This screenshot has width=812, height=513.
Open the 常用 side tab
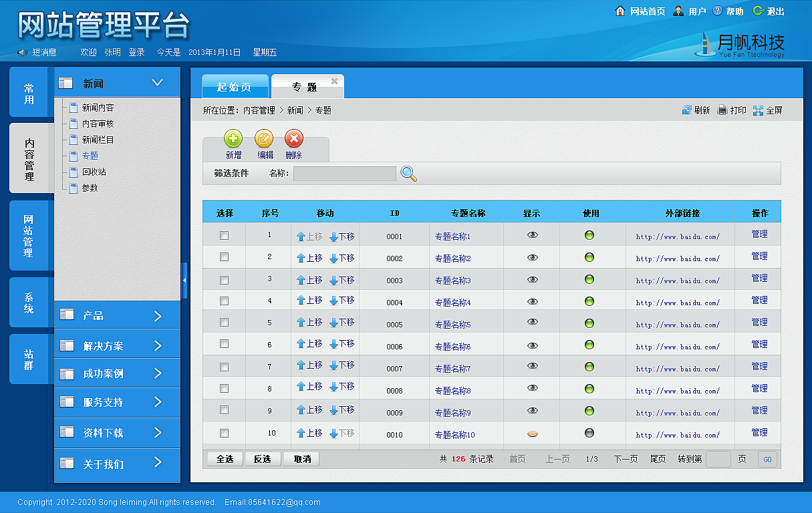[x=28, y=92]
